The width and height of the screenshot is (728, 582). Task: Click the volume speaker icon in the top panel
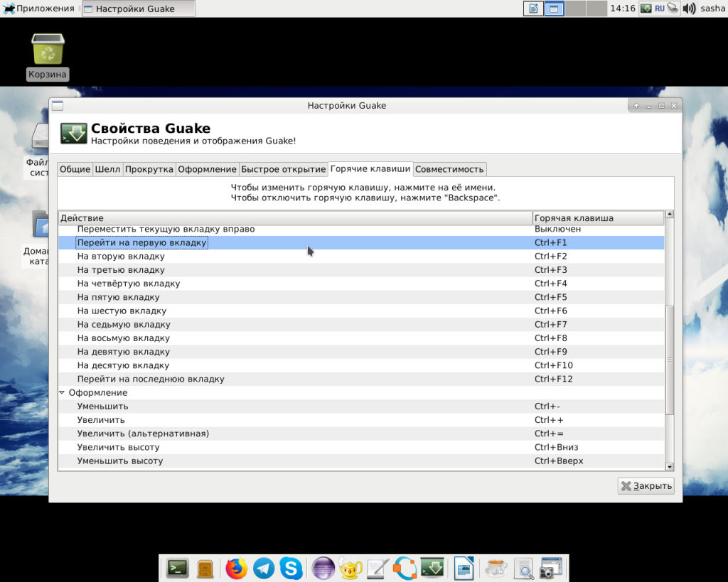(689, 9)
